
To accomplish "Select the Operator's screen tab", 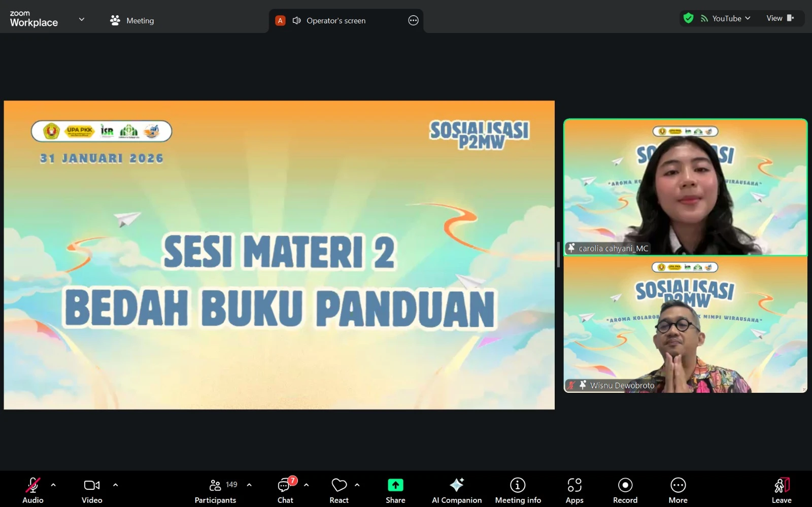I will click(336, 20).
